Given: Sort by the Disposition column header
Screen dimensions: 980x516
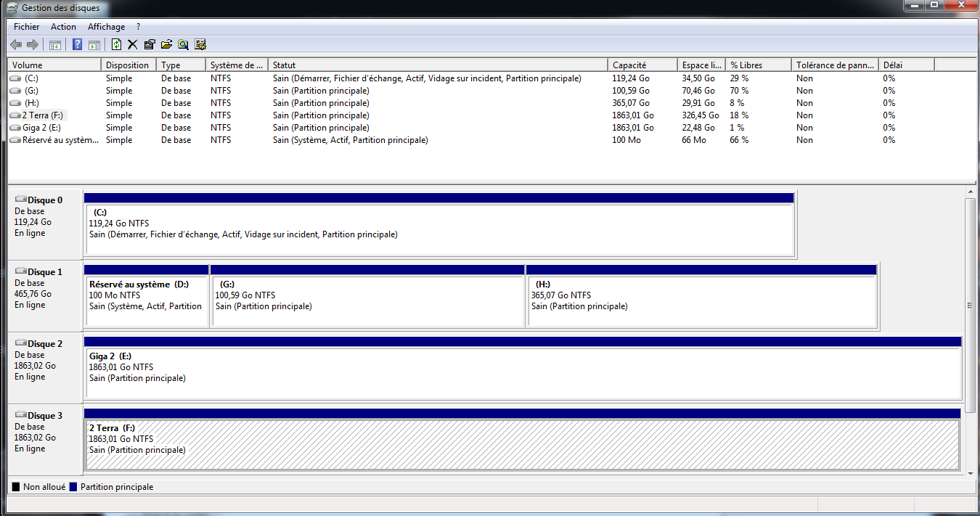Looking at the screenshot, I should (128, 65).
